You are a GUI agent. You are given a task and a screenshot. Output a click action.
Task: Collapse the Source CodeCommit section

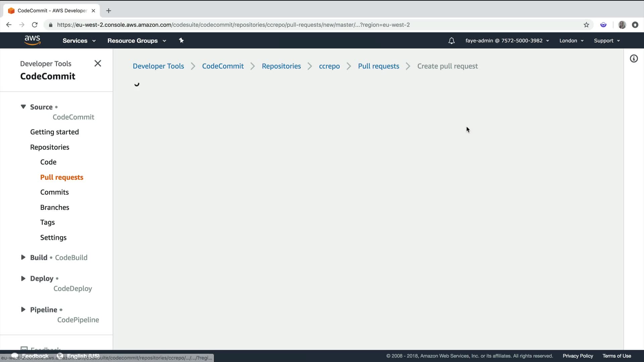[23, 107]
